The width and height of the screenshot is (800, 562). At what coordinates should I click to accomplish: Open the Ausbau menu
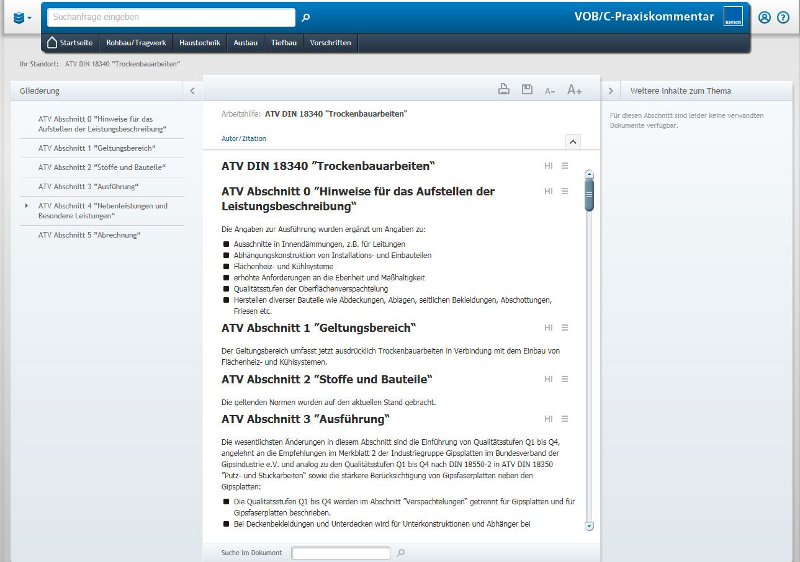tap(245, 43)
